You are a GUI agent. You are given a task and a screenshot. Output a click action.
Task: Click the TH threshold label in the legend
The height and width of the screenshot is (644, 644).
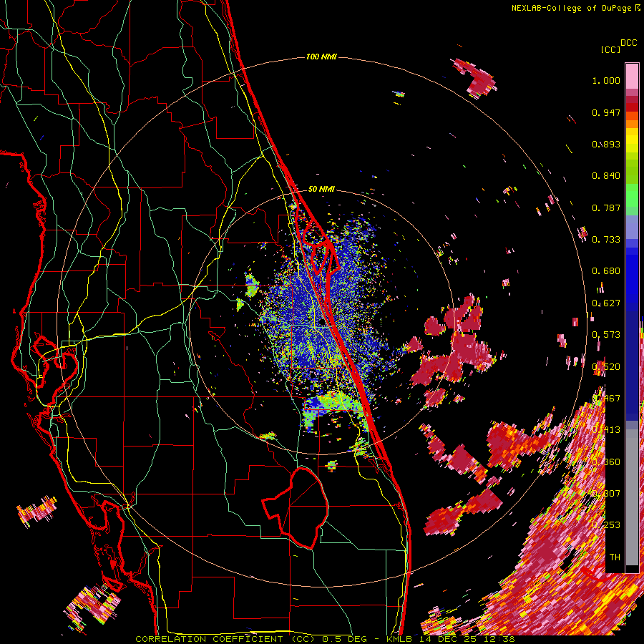click(615, 557)
